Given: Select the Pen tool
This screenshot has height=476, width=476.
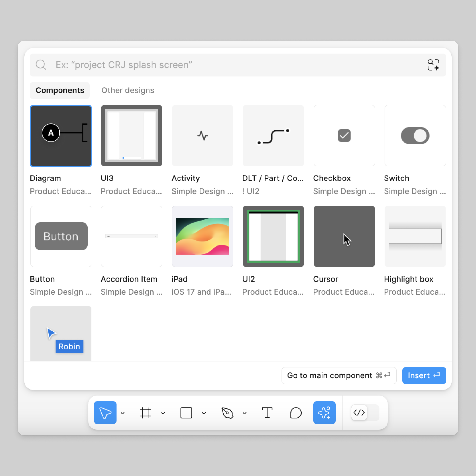Looking at the screenshot, I should pos(227,413).
